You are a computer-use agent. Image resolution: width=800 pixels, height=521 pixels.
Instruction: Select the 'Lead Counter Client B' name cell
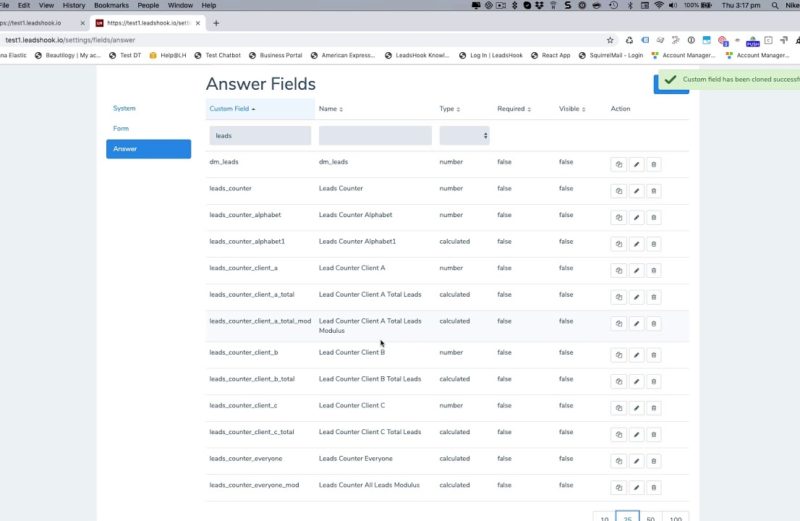pos(352,353)
